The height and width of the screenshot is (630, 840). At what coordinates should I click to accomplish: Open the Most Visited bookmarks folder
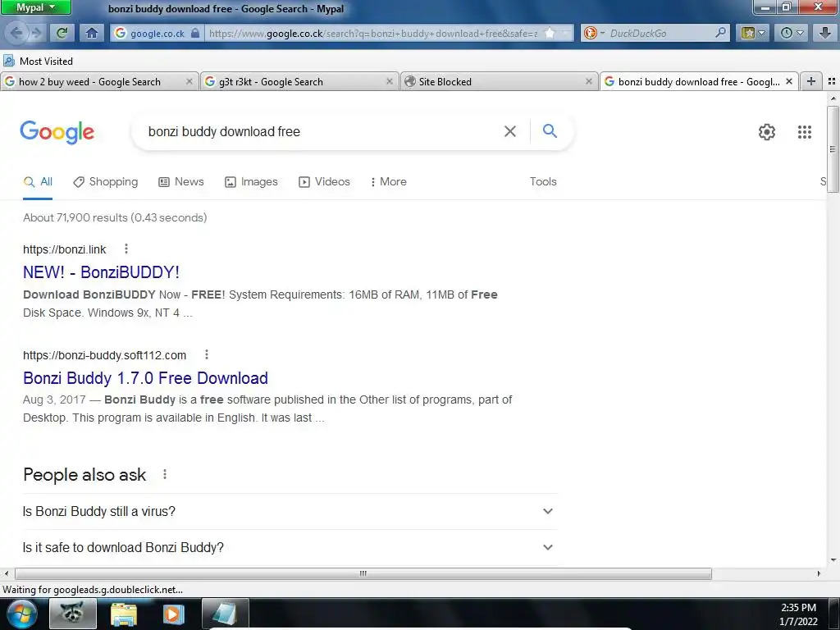[38, 61]
